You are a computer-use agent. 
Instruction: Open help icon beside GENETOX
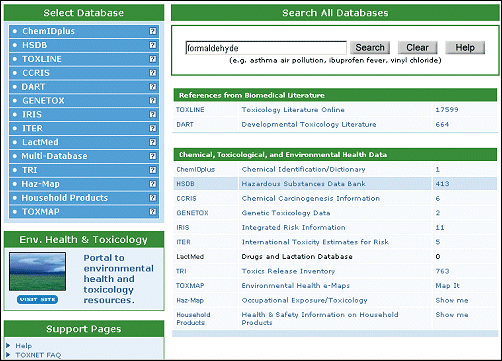click(x=153, y=101)
